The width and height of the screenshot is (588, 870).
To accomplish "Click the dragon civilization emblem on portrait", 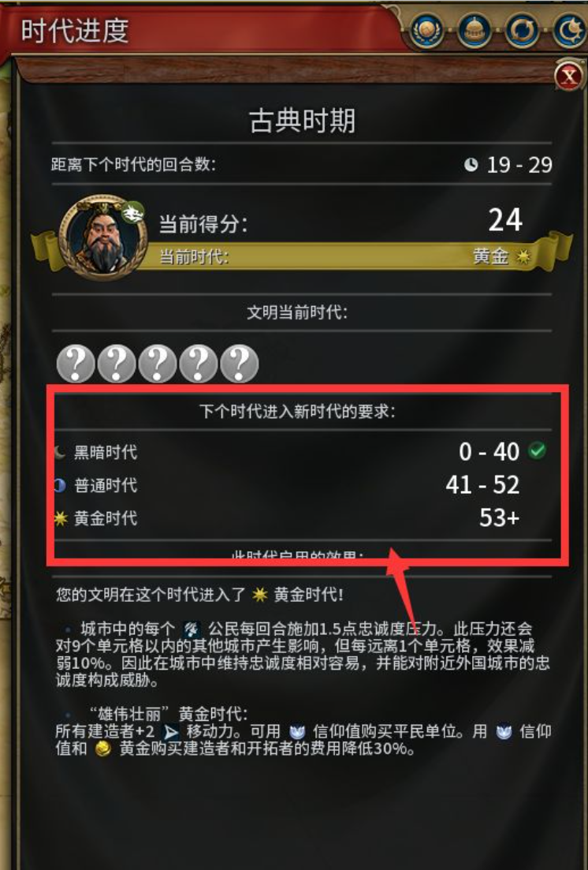I will pos(132,214).
